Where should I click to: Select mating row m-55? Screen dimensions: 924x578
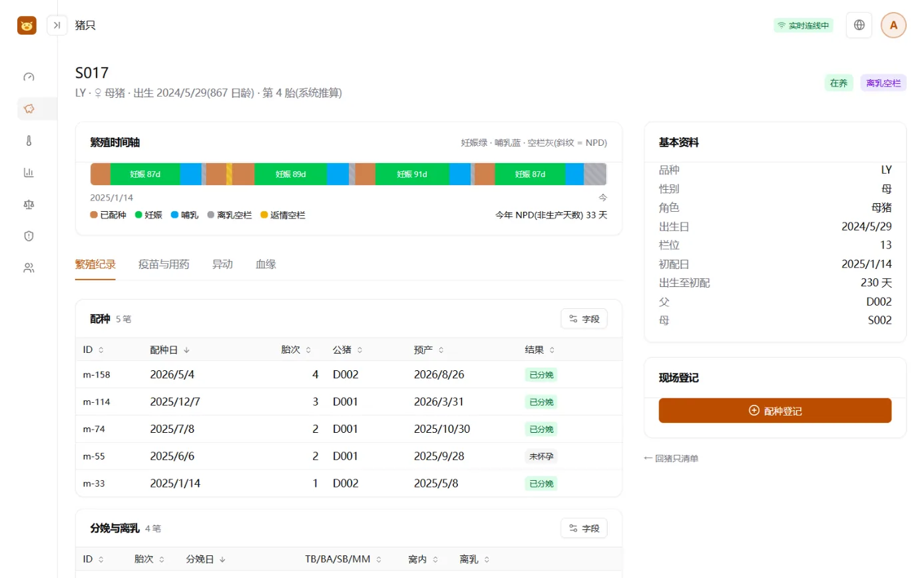[x=349, y=456]
